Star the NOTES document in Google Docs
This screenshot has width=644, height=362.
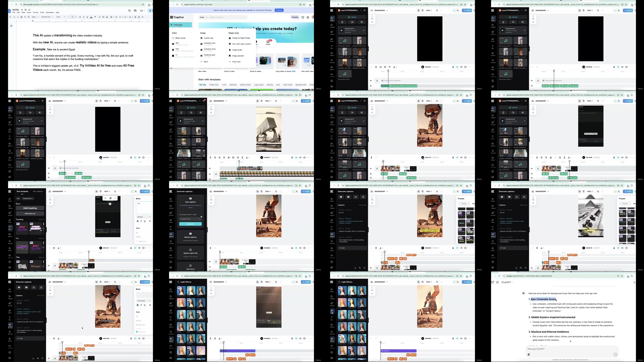22,10
